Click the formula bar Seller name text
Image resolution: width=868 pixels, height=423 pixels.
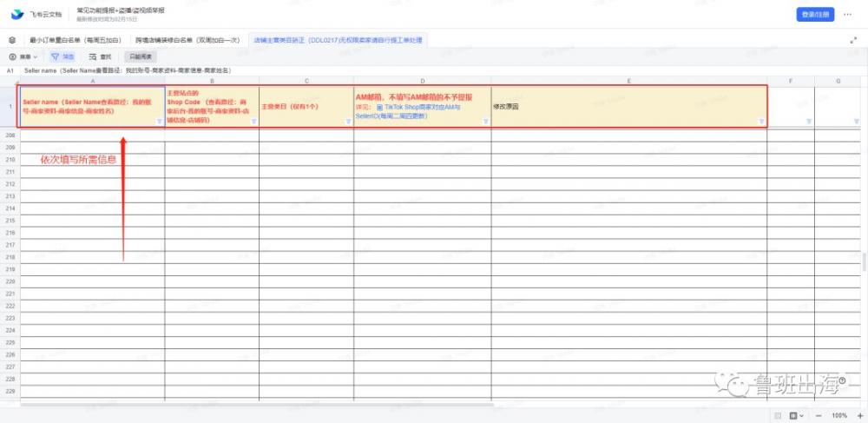pyautogui.click(x=128, y=71)
